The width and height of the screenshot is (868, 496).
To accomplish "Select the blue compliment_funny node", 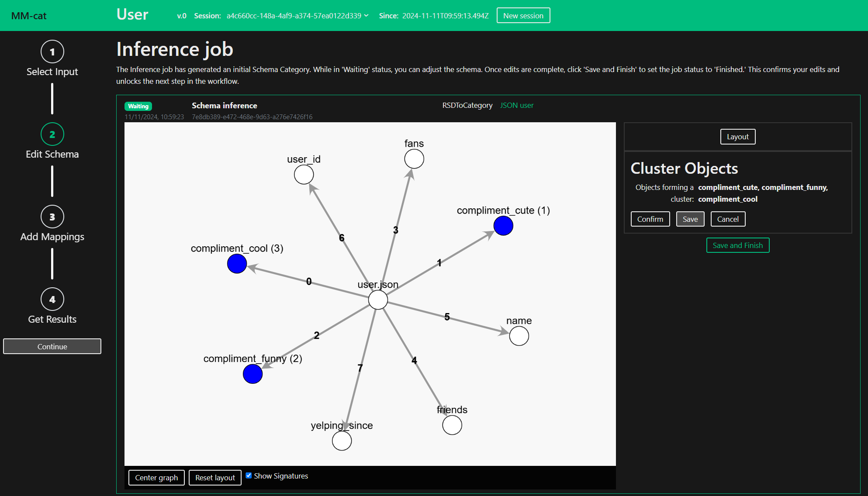I will pos(252,374).
